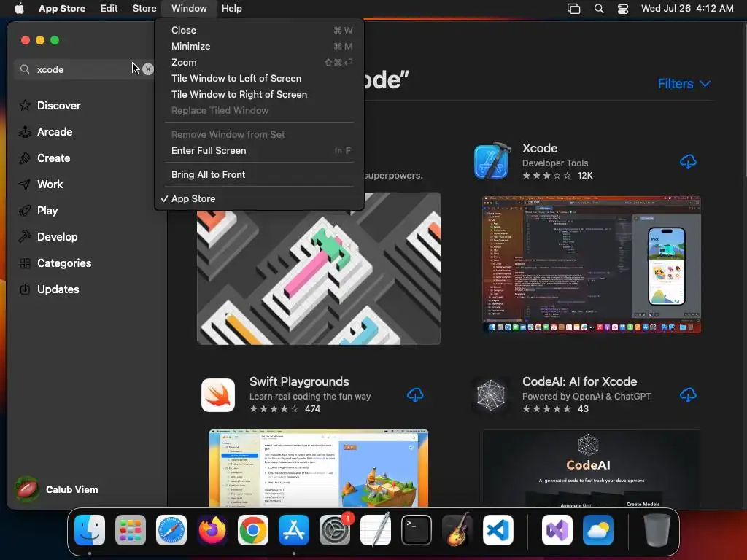Open Develop section hammer icon

(25, 237)
